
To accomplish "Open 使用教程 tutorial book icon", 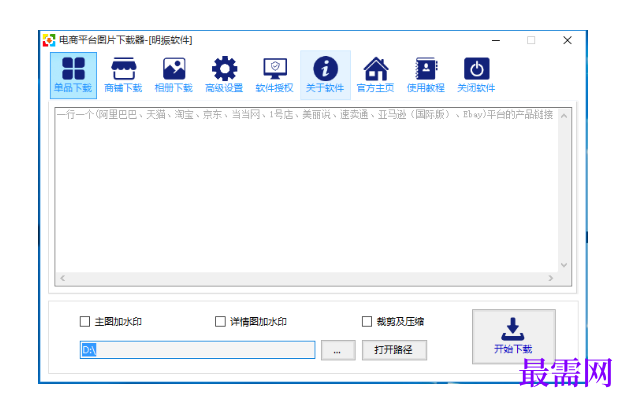I will (426, 75).
